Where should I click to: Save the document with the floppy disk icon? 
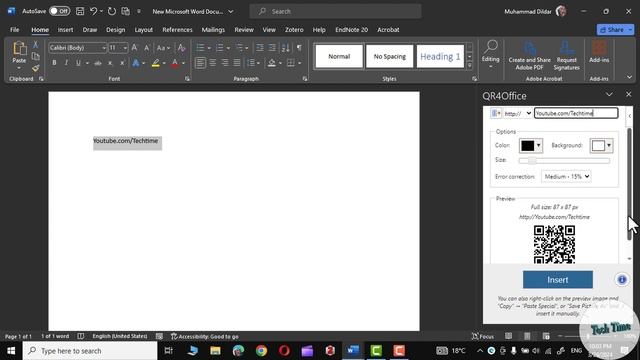click(x=80, y=11)
